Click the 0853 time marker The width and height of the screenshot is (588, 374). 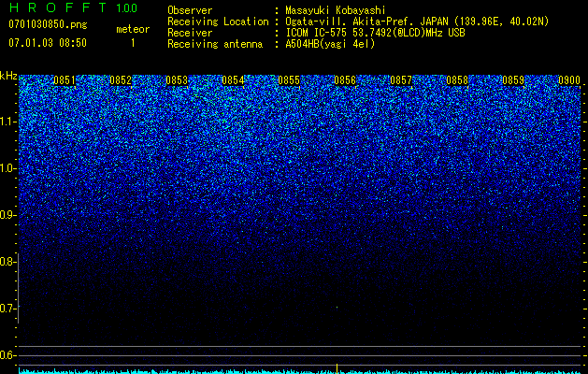pyautogui.click(x=177, y=80)
